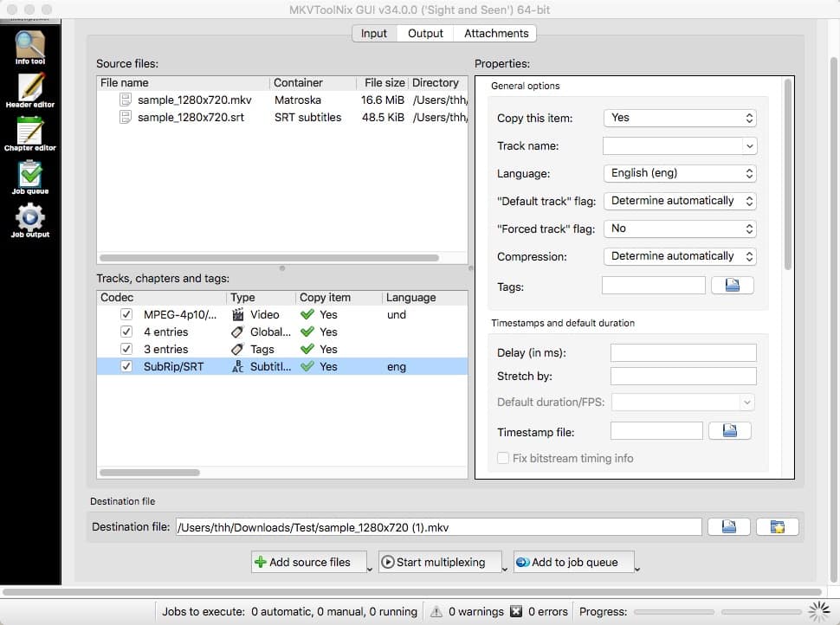Open the Header editor tool
The height and width of the screenshot is (625, 840).
[29, 90]
